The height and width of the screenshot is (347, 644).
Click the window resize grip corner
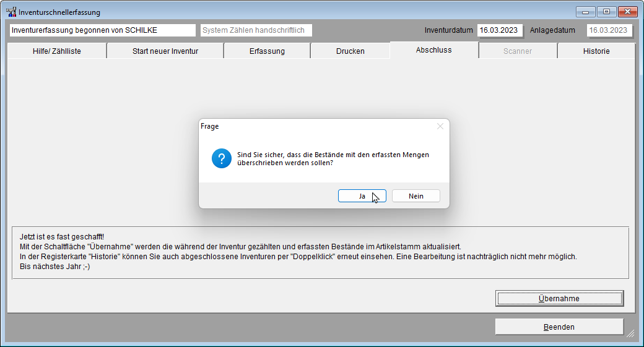tap(630, 333)
